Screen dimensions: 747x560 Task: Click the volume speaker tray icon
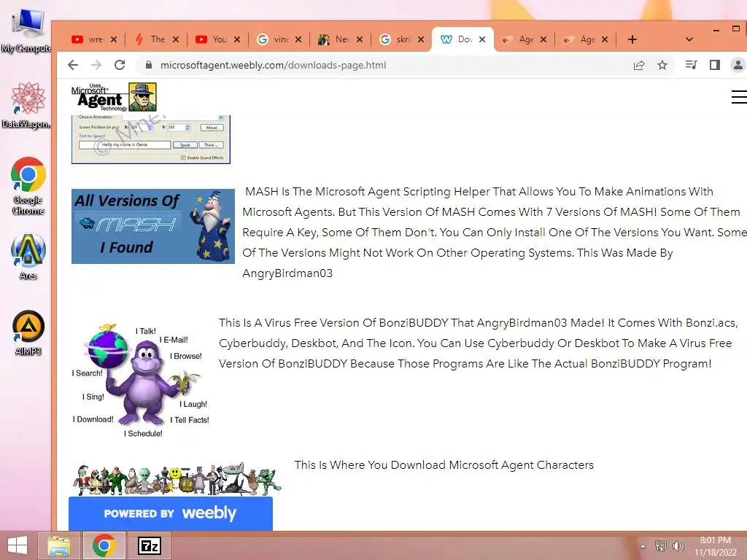(678, 545)
